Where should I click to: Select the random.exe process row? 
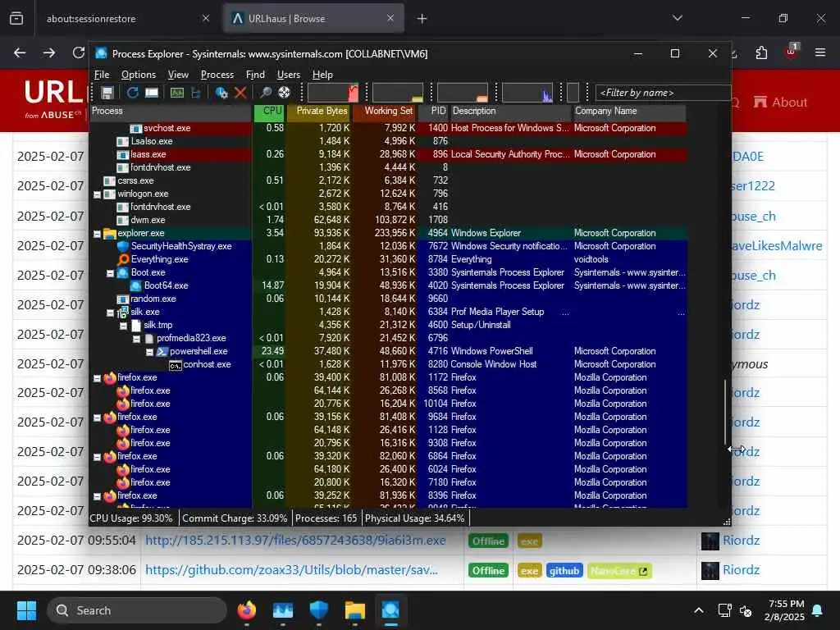[x=388, y=299]
